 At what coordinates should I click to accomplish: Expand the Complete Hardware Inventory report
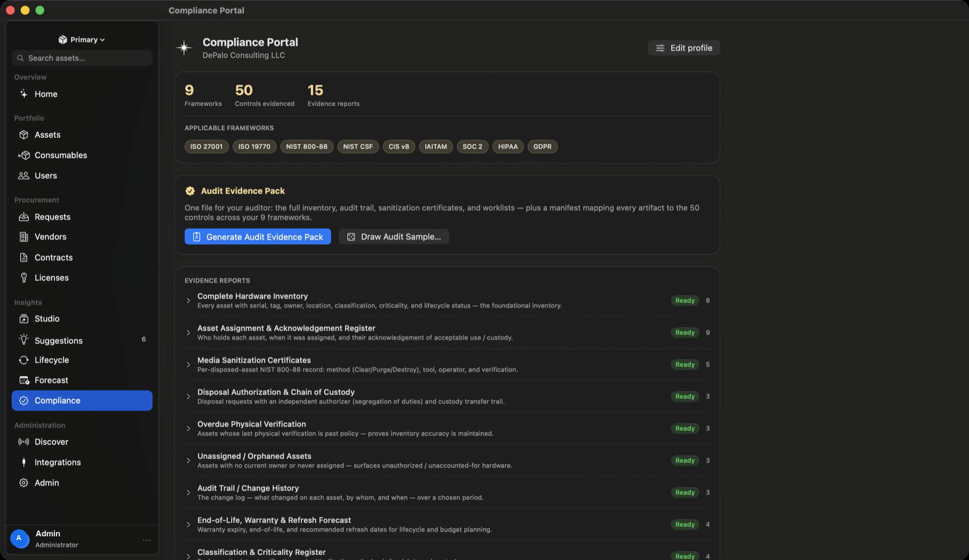[188, 301]
